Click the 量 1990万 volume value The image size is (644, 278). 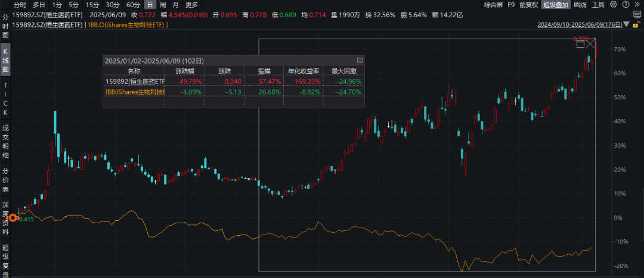346,15
